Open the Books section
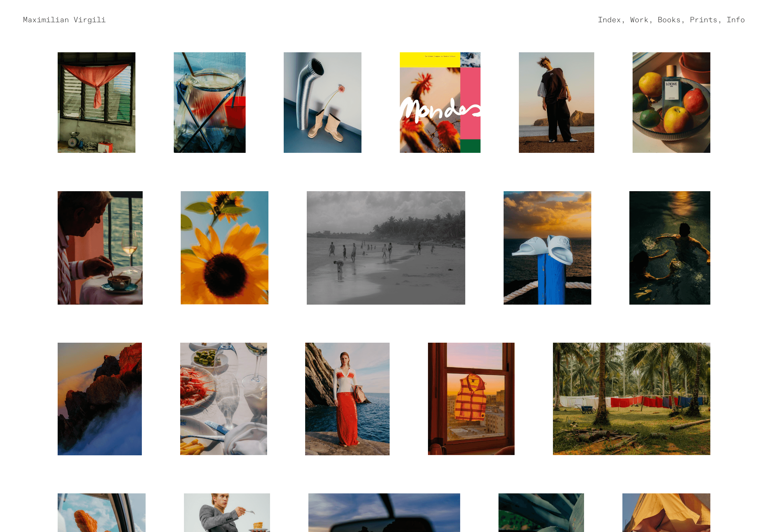768x532 pixels. pos(669,20)
